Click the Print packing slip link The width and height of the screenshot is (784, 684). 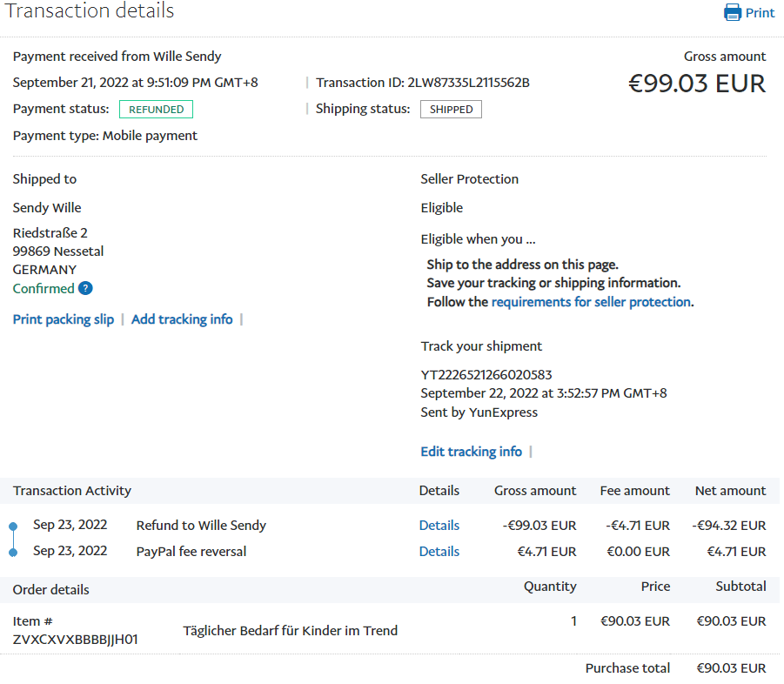pyautogui.click(x=64, y=319)
